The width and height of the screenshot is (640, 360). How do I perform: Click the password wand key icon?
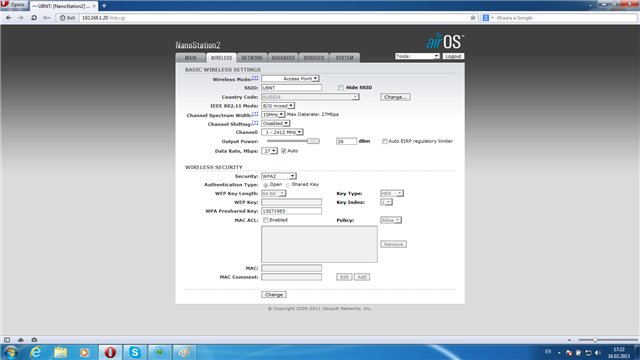click(x=47, y=18)
